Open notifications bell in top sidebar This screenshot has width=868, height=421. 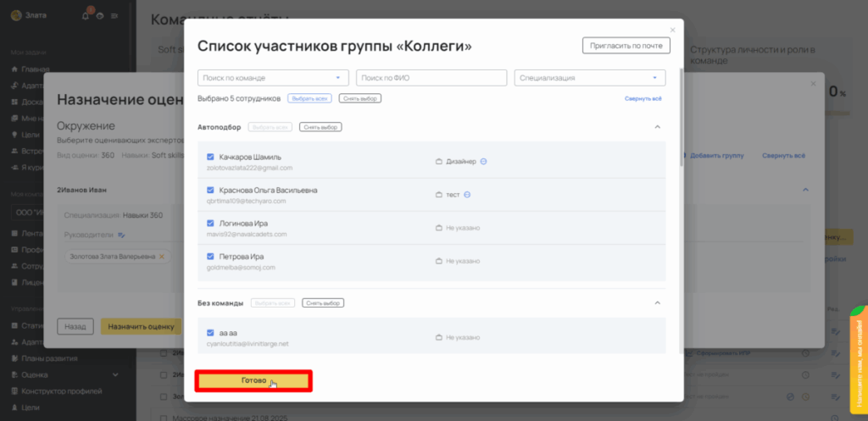point(86,16)
